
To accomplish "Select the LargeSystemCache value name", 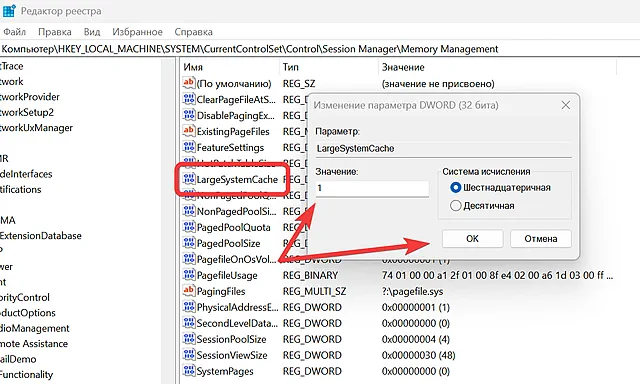I will pyautogui.click(x=237, y=180).
